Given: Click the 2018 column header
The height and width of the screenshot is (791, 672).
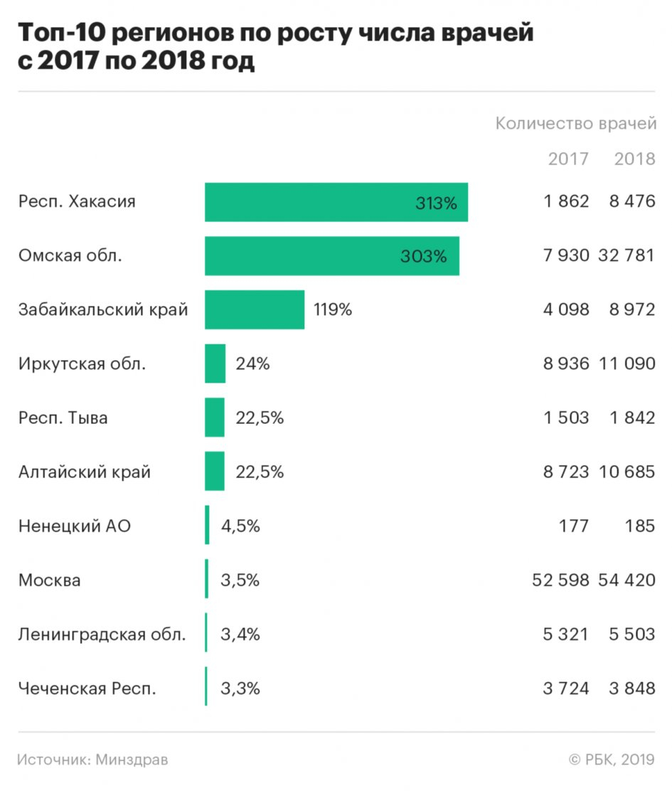Looking at the screenshot, I should pyautogui.click(x=635, y=159).
